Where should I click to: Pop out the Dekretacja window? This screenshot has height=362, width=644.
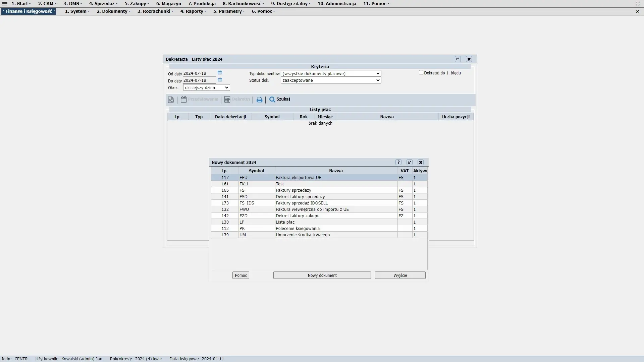pyautogui.click(x=458, y=59)
